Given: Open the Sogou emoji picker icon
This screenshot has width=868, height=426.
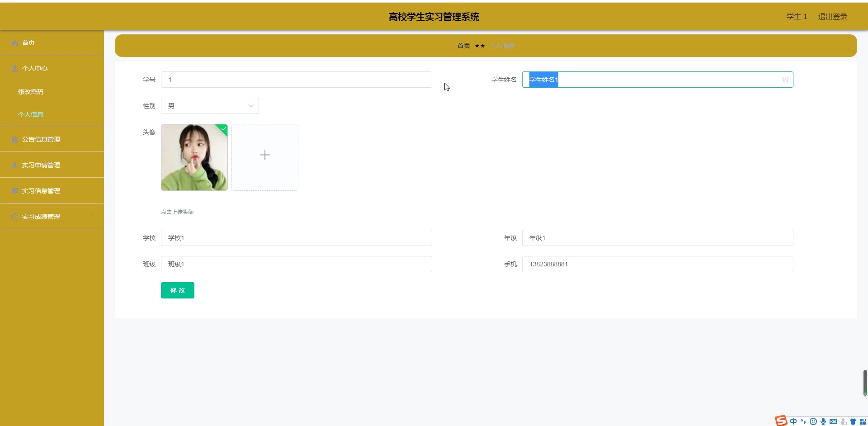Looking at the screenshot, I should 814,421.
